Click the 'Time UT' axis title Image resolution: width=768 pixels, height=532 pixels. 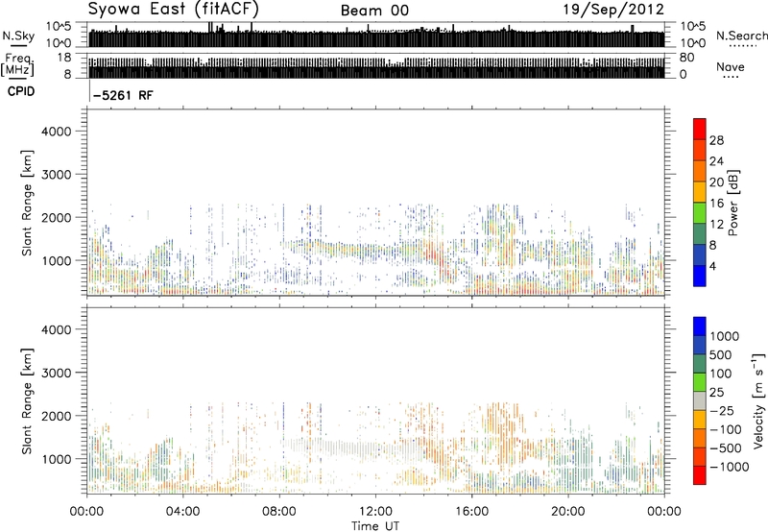tap(375, 525)
